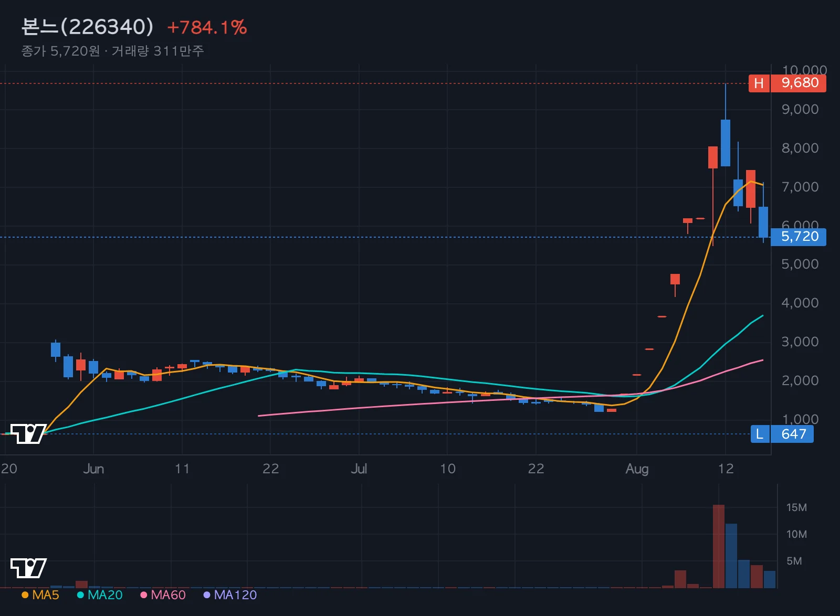This screenshot has width=840, height=616.
Task: Click the pink MA60 legend dot
Action: coord(143,595)
